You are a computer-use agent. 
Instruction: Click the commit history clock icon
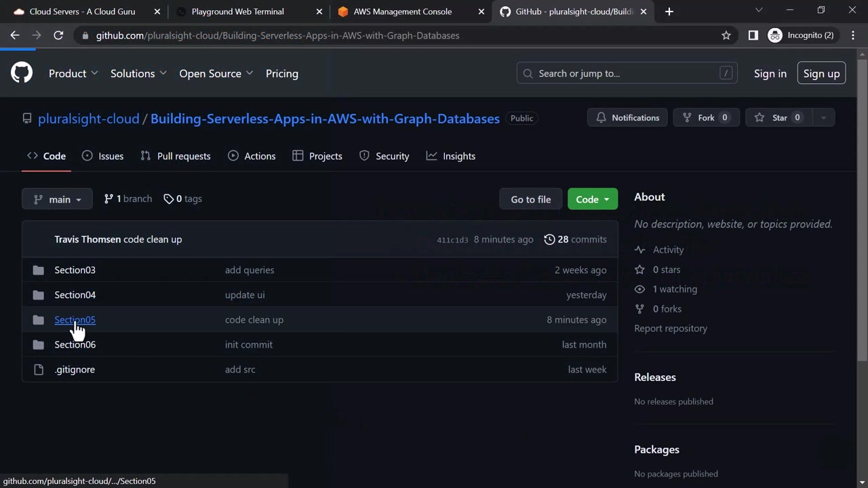(549, 239)
